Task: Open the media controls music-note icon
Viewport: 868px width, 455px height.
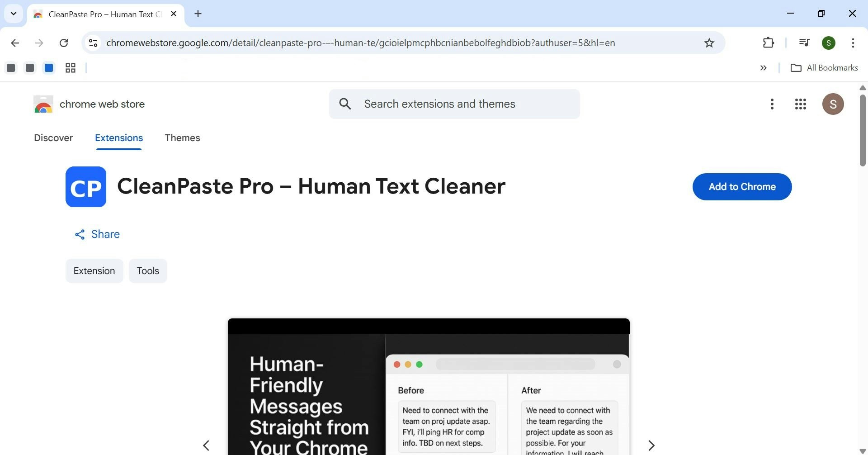Action: [x=804, y=43]
